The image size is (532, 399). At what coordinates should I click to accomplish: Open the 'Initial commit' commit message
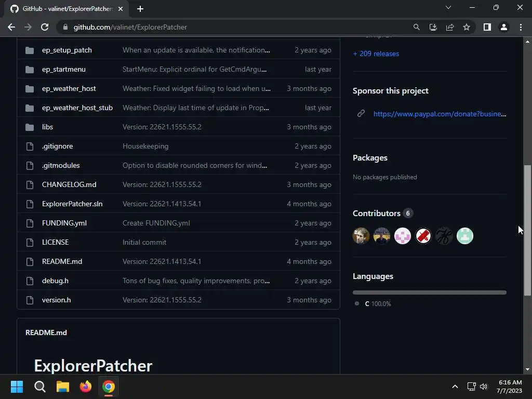144,242
